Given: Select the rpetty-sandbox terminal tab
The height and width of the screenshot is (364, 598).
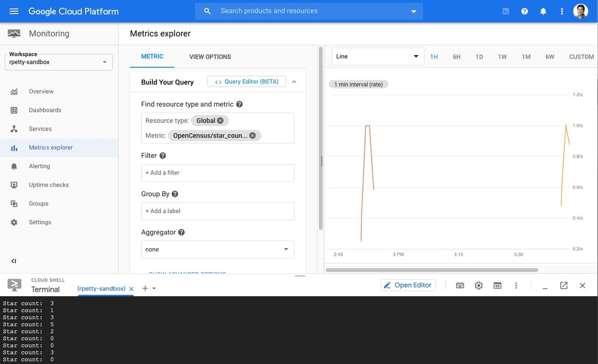Looking at the screenshot, I should (x=101, y=289).
